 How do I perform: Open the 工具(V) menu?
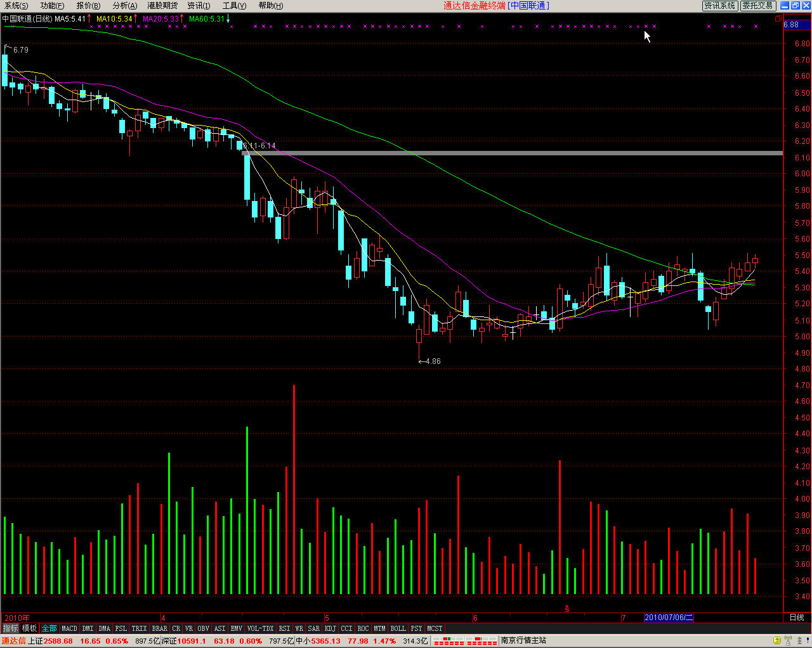pyautogui.click(x=234, y=6)
